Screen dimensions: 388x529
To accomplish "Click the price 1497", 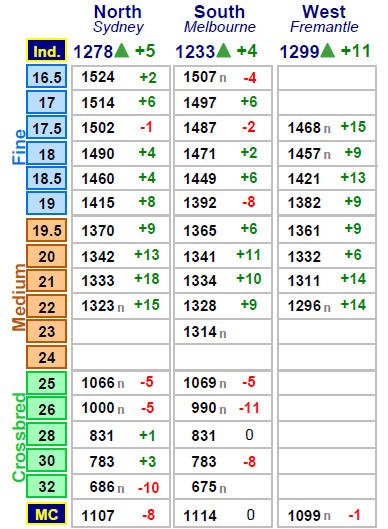I will (x=200, y=102).
